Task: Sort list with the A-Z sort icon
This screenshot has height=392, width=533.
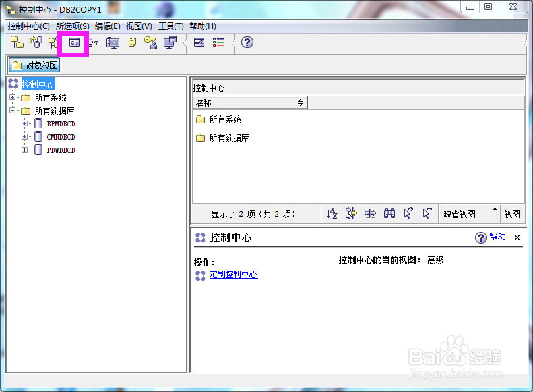Action: pos(332,213)
